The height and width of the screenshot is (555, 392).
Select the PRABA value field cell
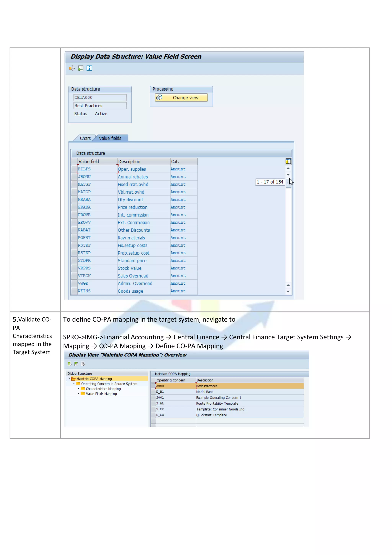(x=97, y=207)
